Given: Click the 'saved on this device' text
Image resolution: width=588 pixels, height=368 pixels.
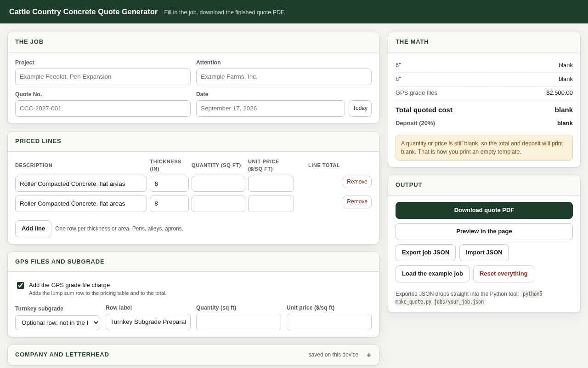Looking at the screenshot, I should (334, 355).
